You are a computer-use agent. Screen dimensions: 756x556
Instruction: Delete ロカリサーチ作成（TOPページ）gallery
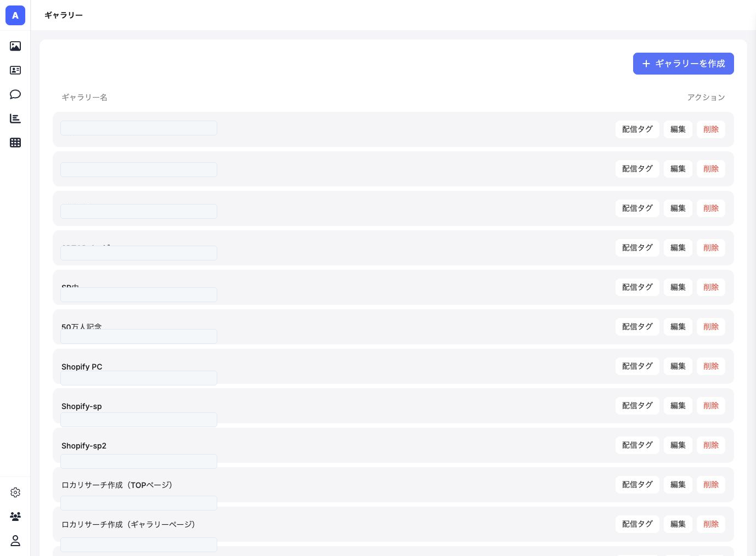tap(711, 485)
